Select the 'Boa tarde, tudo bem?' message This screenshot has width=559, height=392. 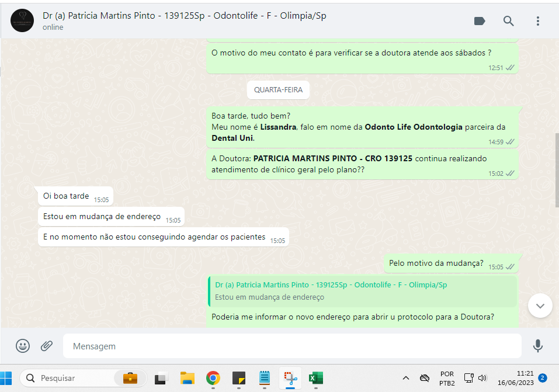click(362, 127)
